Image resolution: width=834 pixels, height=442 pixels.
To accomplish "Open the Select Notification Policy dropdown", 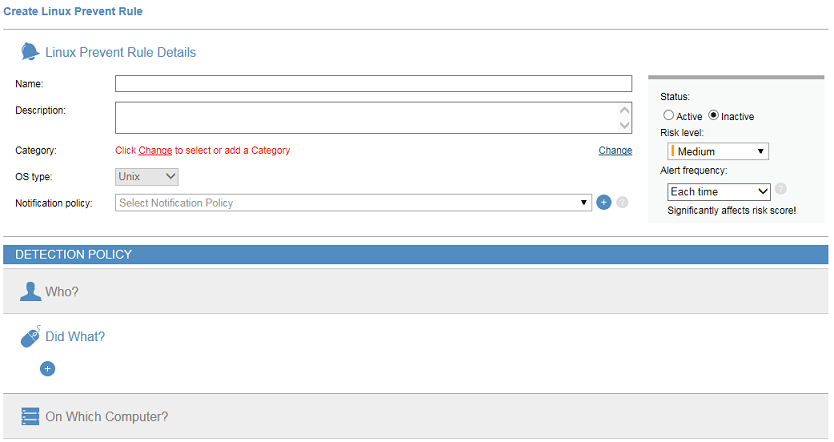I will pyautogui.click(x=354, y=203).
